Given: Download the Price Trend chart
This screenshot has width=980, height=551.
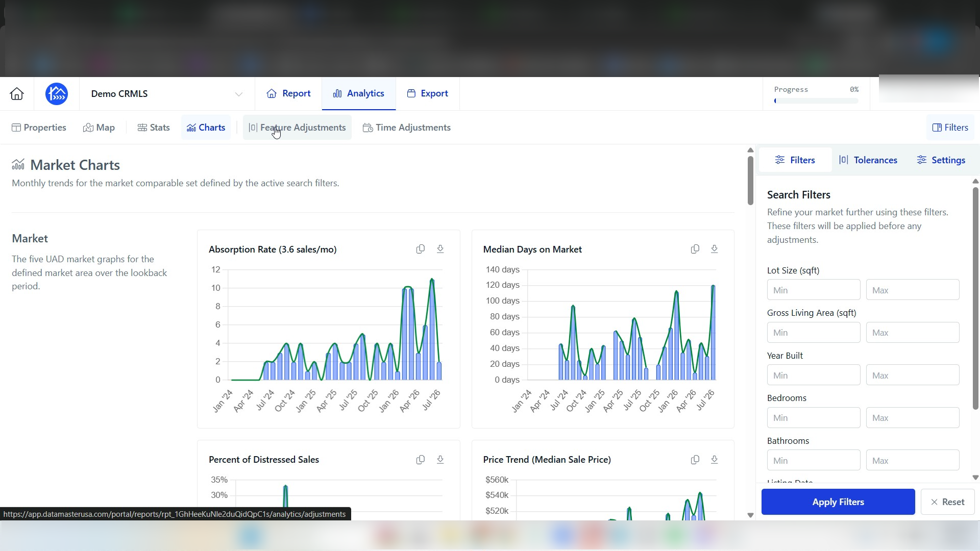Looking at the screenshot, I should point(715,460).
